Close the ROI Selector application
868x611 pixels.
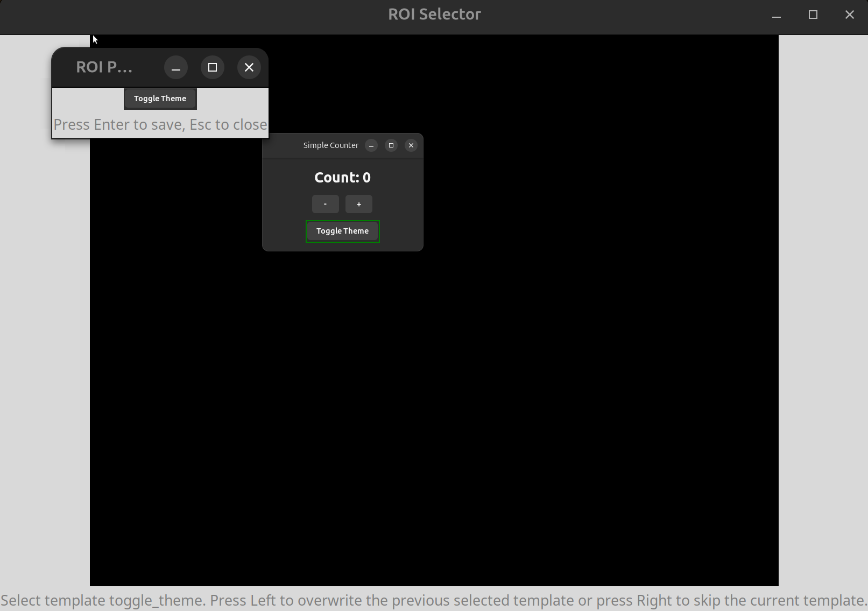pyautogui.click(x=849, y=15)
